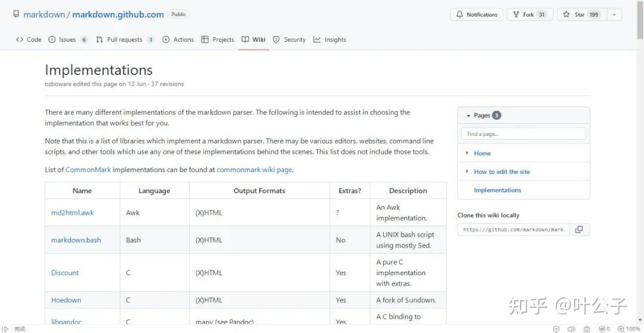644x333 pixels.
Task: Click the status bar sidebar toggle icon
Action: (5, 329)
